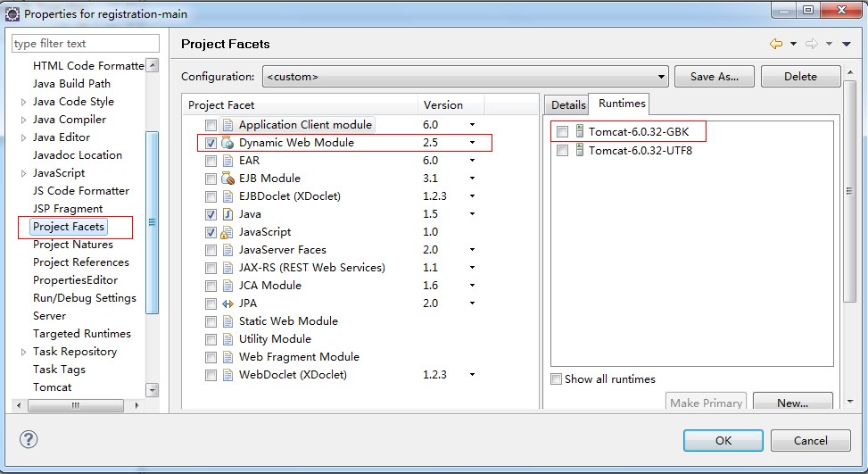Click the JavaScript facet icon
This screenshot has height=474, width=868.
(x=227, y=232)
